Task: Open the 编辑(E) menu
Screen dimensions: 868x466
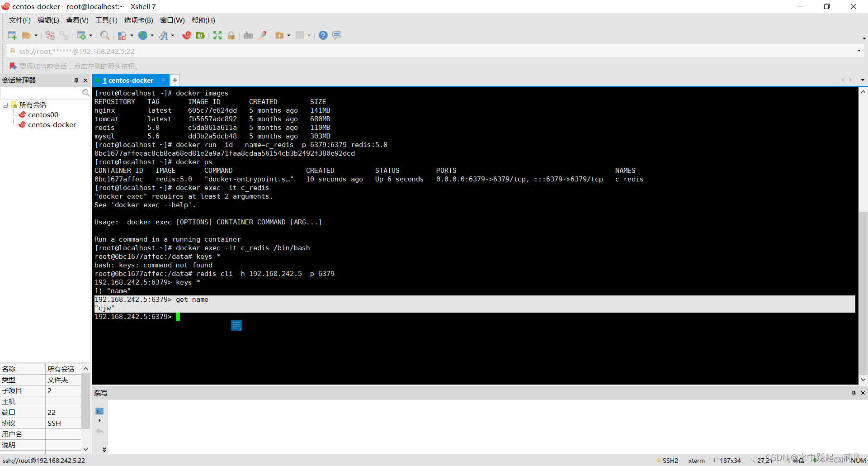Action: [x=48, y=20]
